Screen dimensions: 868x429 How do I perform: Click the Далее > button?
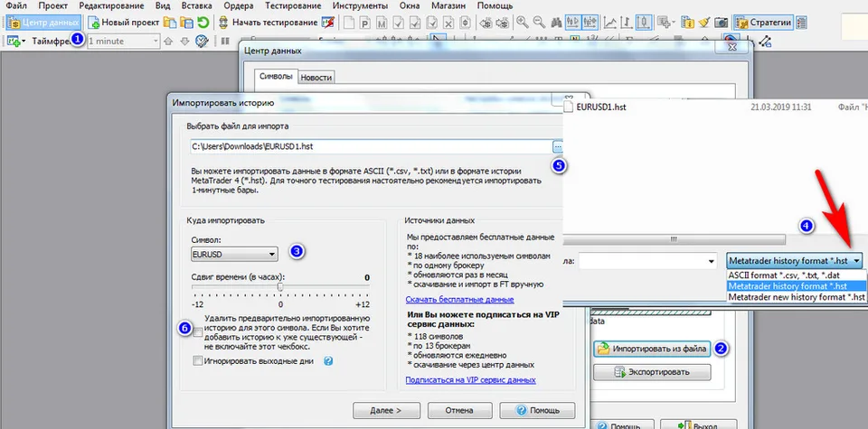[386, 411]
